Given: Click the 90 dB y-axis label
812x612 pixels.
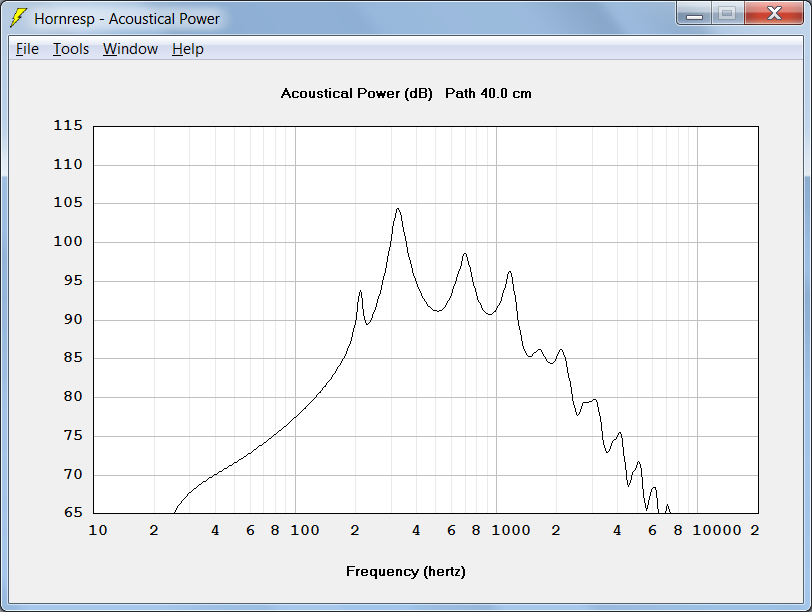Looking at the screenshot, I should [73, 319].
